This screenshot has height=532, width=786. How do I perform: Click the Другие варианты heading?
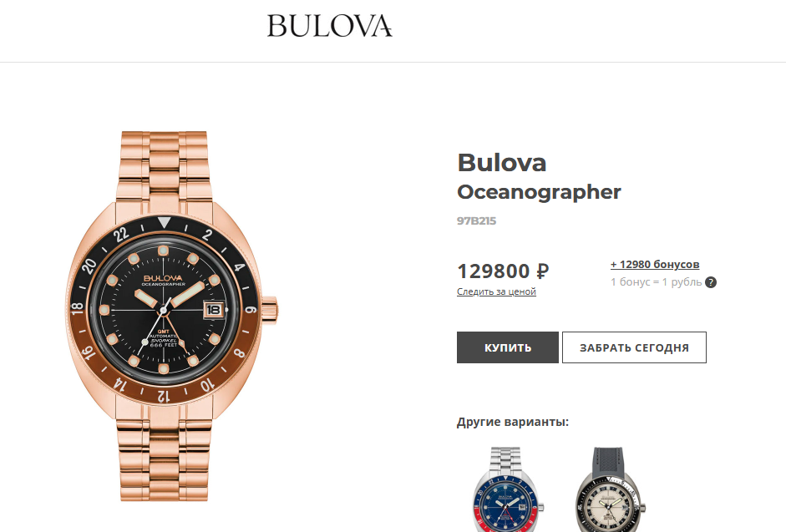click(513, 422)
